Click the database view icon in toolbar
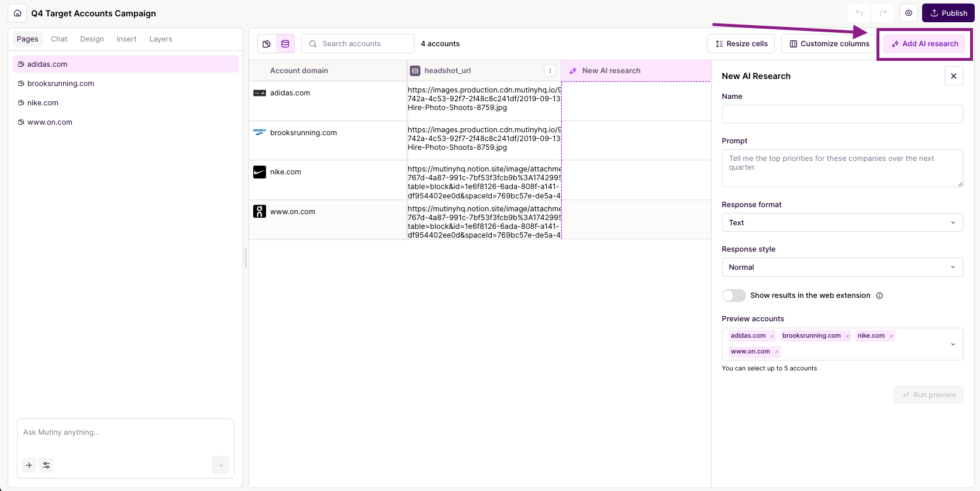Screen dimensions: 980x491 [x=285, y=44]
